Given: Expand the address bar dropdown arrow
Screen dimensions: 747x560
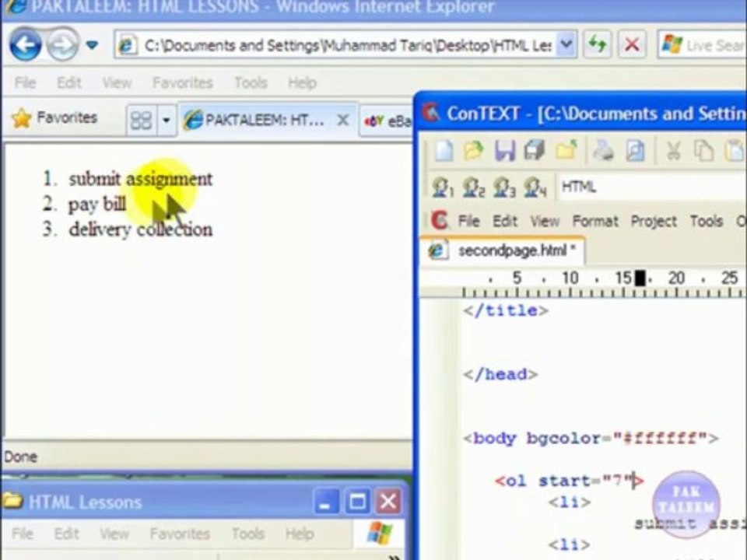Looking at the screenshot, I should pyautogui.click(x=566, y=45).
